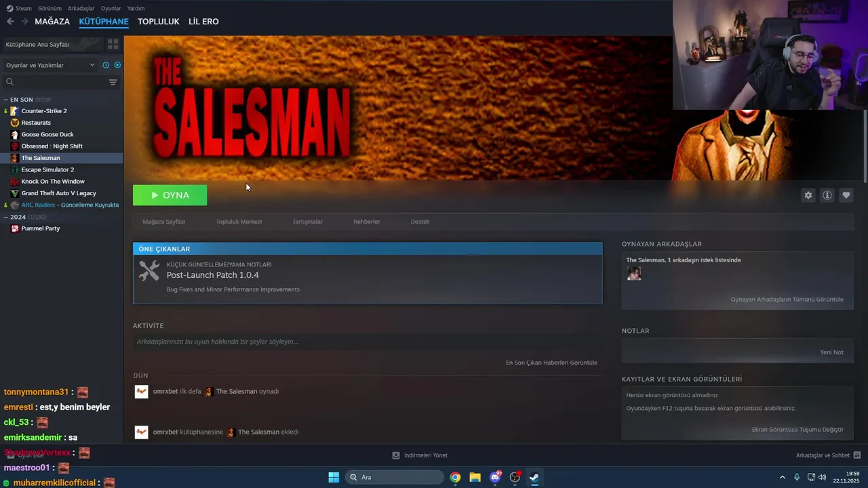Click the Pummel Party game icon
The height and width of the screenshot is (488, 868).
tap(15, 228)
